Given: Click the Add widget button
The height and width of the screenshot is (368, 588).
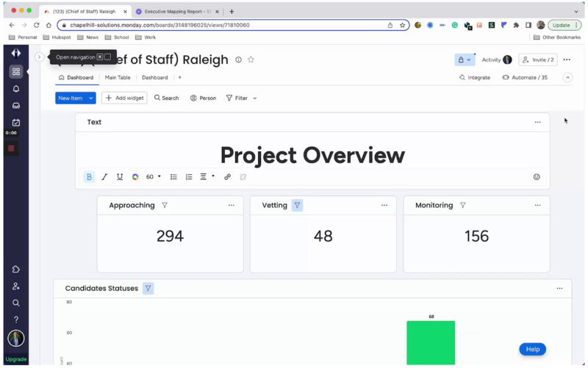Looking at the screenshot, I should click(124, 98).
